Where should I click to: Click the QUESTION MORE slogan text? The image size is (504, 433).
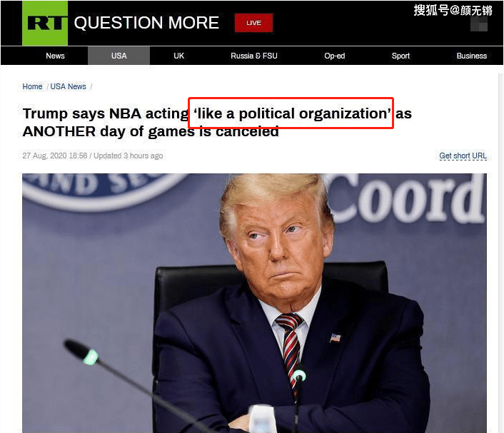(146, 23)
